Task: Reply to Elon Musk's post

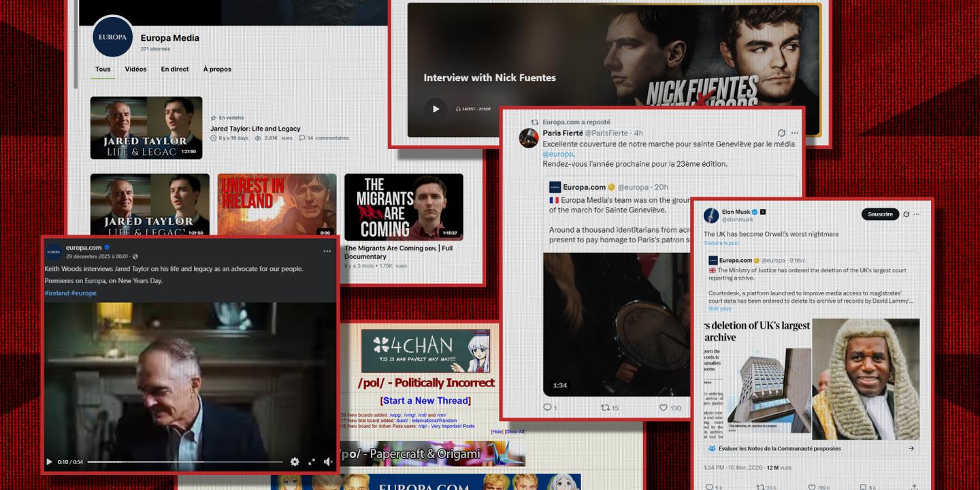Action: (710, 487)
